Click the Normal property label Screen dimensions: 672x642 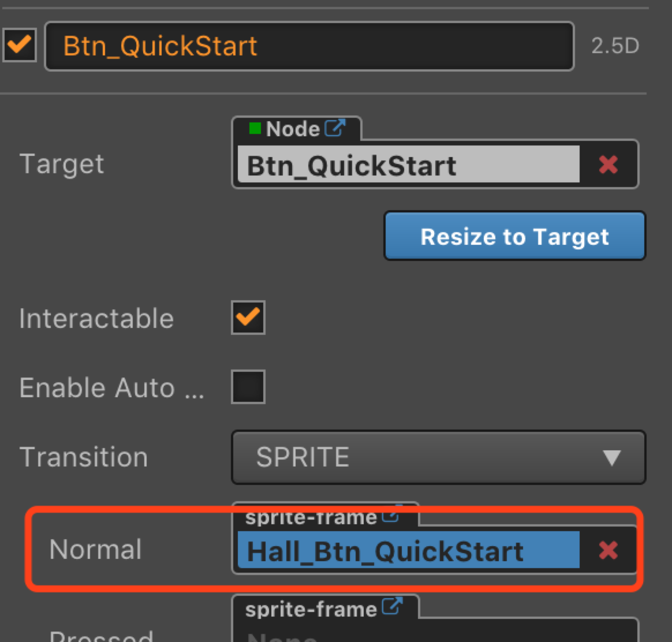95,549
